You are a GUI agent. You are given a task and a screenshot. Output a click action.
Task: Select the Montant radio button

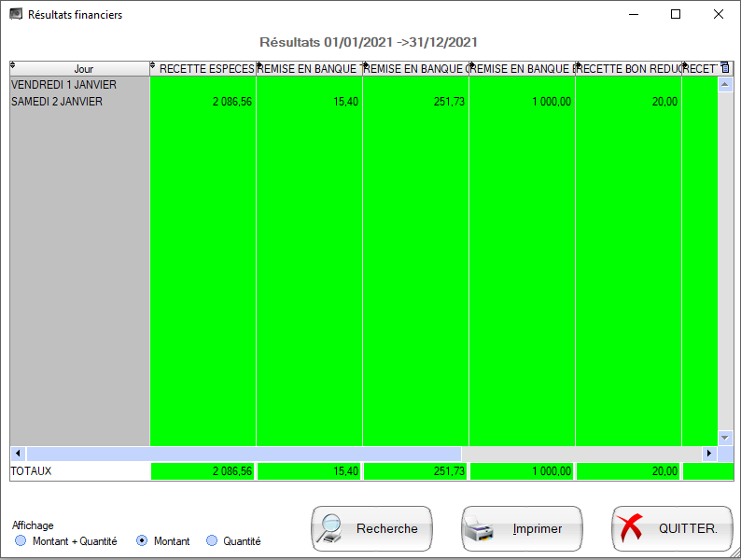coord(142,541)
